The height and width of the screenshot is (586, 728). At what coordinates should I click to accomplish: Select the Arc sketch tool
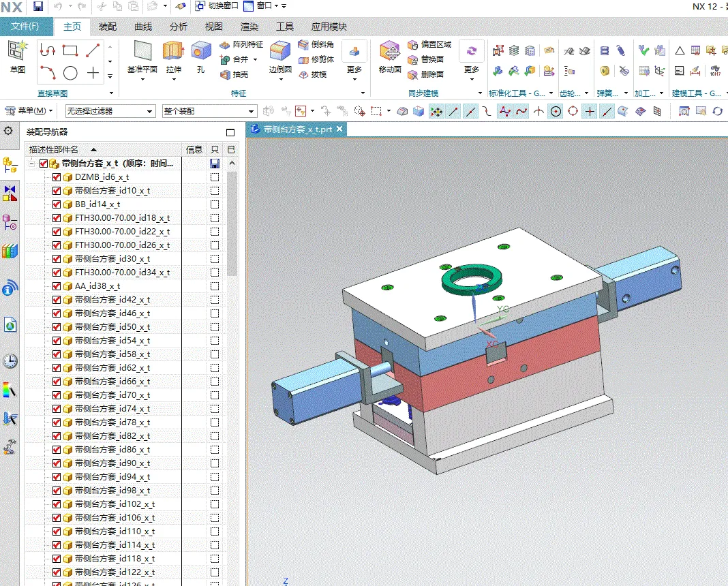48,73
